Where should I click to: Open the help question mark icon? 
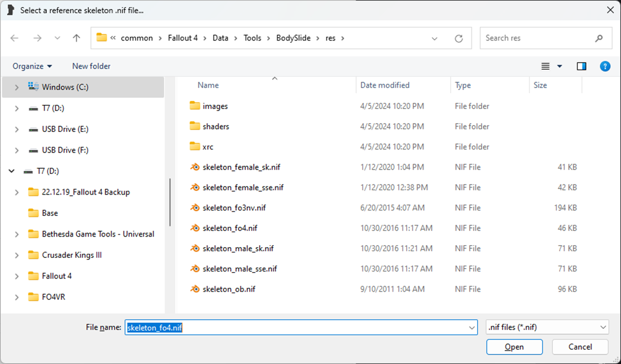point(605,66)
